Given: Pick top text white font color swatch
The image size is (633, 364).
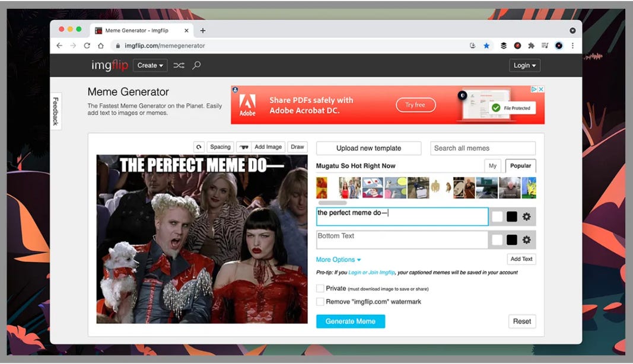Looking at the screenshot, I should (x=497, y=217).
